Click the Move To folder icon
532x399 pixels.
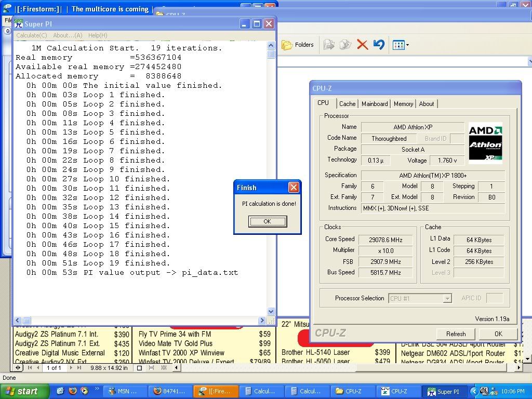point(329,45)
